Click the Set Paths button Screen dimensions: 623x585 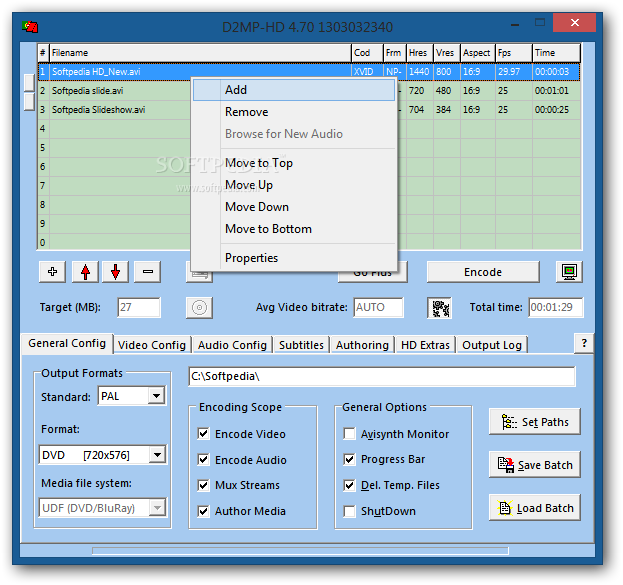534,422
